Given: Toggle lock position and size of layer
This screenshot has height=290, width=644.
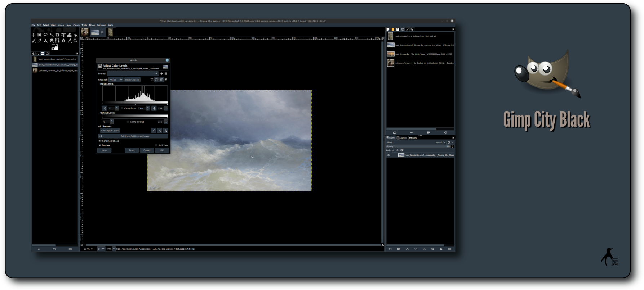Looking at the screenshot, I should click(x=397, y=150).
